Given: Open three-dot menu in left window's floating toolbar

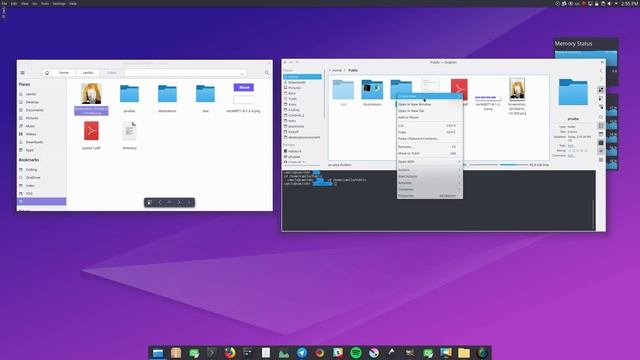Looking at the screenshot, I should pyautogui.click(x=189, y=202).
